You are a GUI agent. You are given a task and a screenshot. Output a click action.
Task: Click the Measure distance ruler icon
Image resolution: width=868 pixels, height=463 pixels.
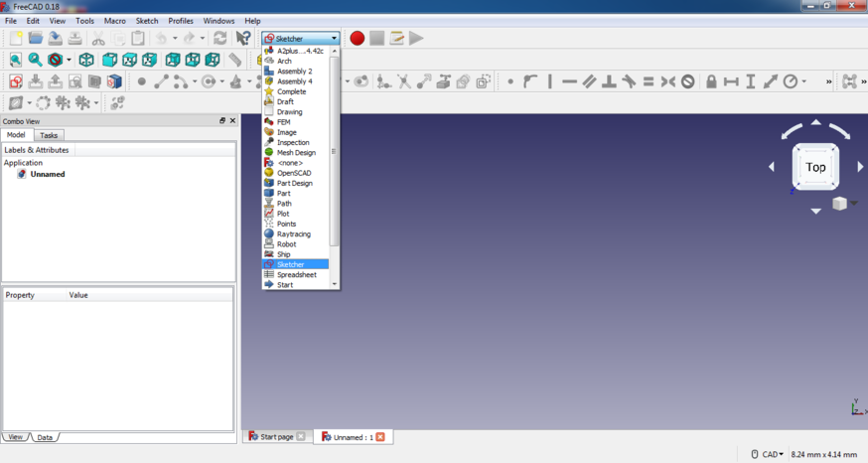235,60
